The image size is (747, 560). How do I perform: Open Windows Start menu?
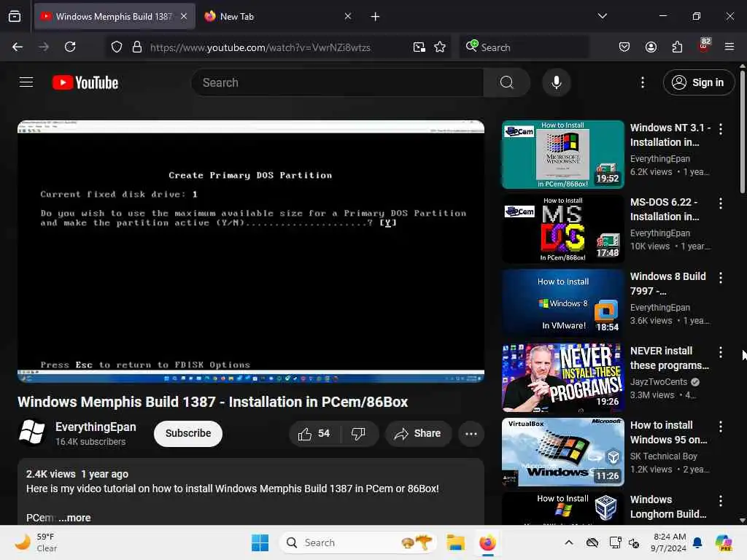click(260, 542)
